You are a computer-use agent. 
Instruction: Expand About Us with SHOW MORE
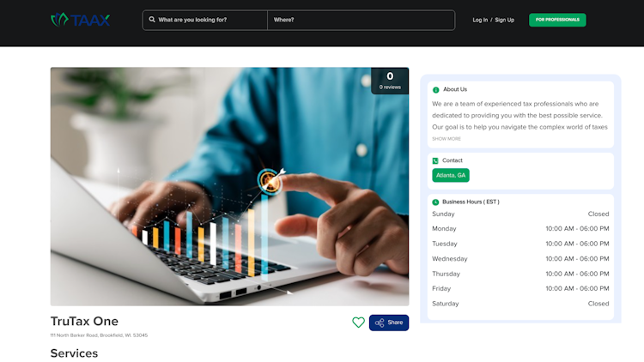tap(447, 139)
